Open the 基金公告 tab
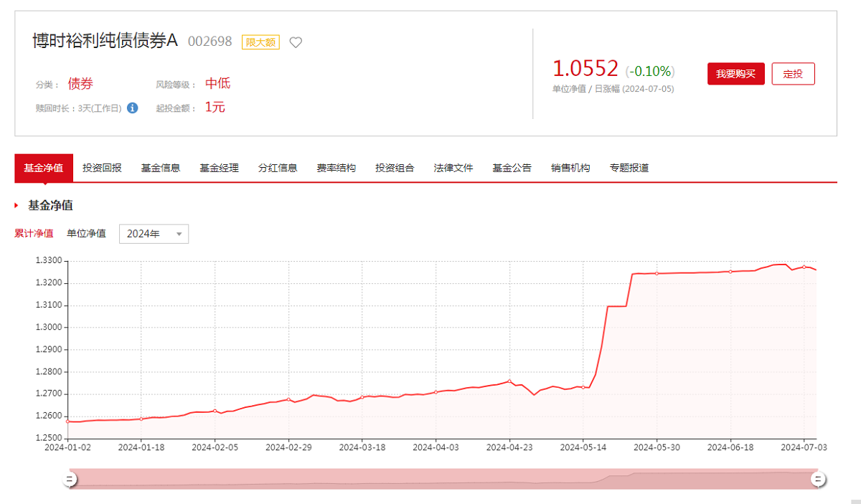The image size is (861, 504). [x=512, y=168]
